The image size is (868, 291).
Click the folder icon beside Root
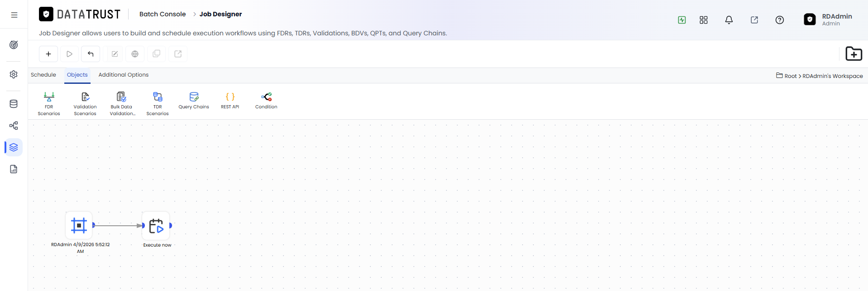[780, 76]
